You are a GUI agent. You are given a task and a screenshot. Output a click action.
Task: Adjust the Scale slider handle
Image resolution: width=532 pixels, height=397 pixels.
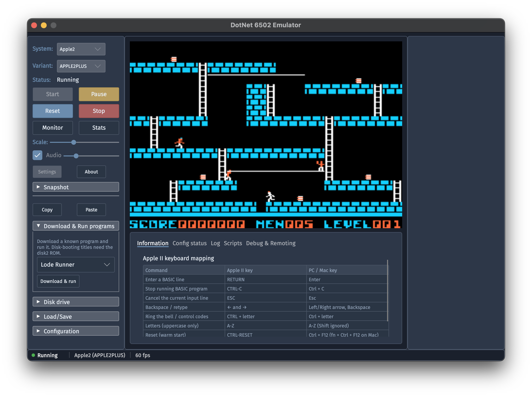74,142
